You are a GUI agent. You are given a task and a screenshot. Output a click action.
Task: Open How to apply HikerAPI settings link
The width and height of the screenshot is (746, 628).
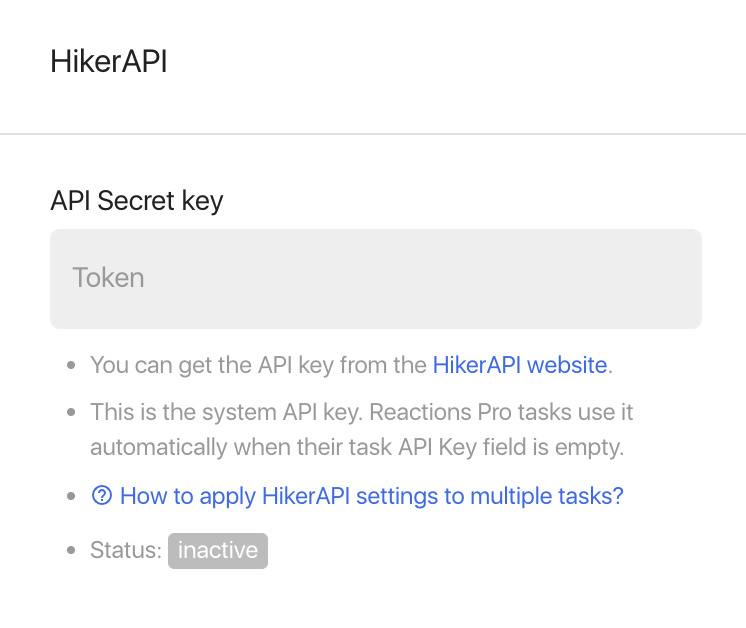coord(357,496)
